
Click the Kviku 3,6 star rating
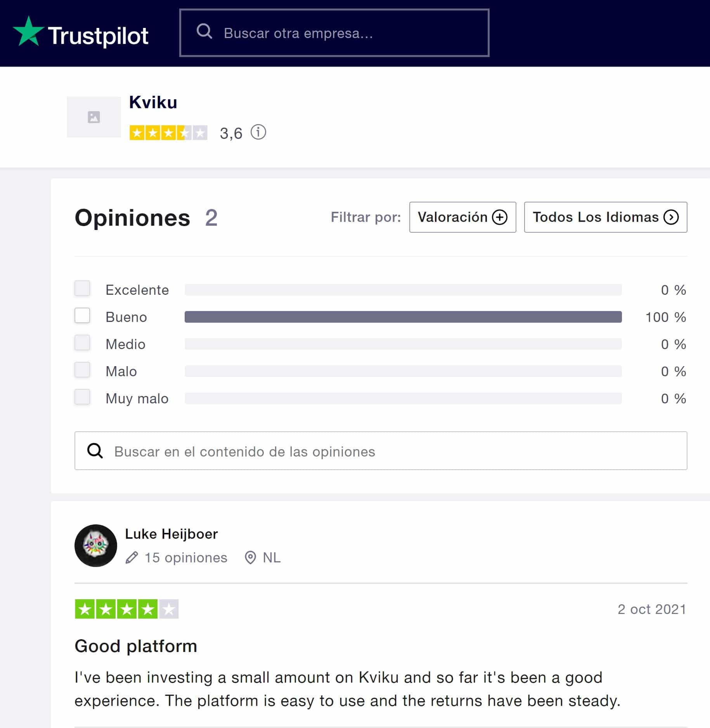tap(168, 133)
